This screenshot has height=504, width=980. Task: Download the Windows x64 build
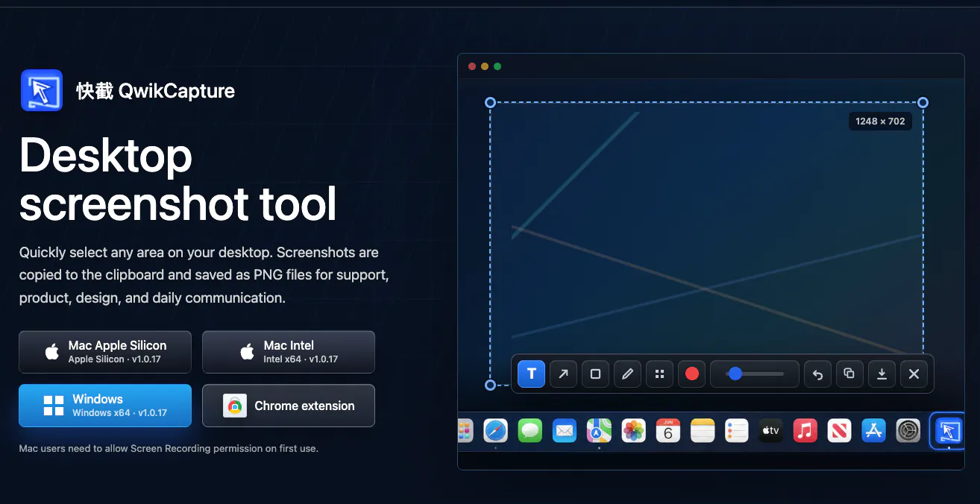[x=105, y=406]
